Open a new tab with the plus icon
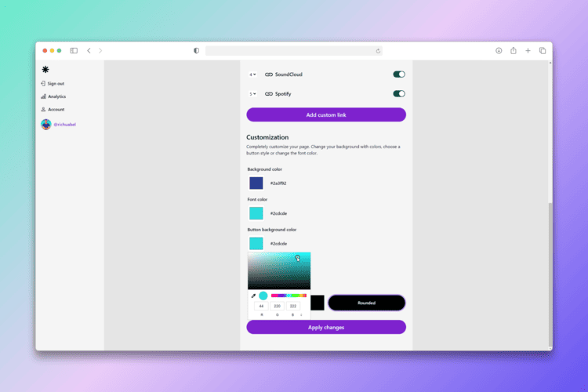The image size is (588, 392). pyautogui.click(x=528, y=51)
